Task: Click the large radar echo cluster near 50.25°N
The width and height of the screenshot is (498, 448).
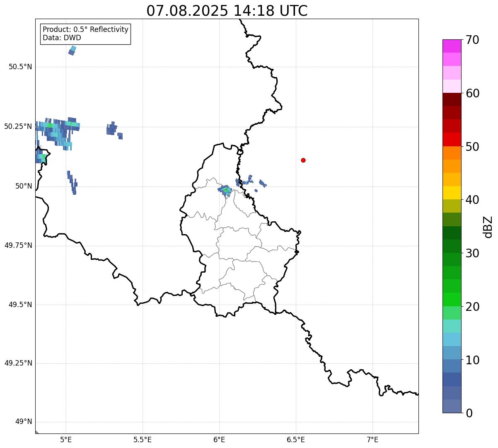Action: click(x=57, y=133)
